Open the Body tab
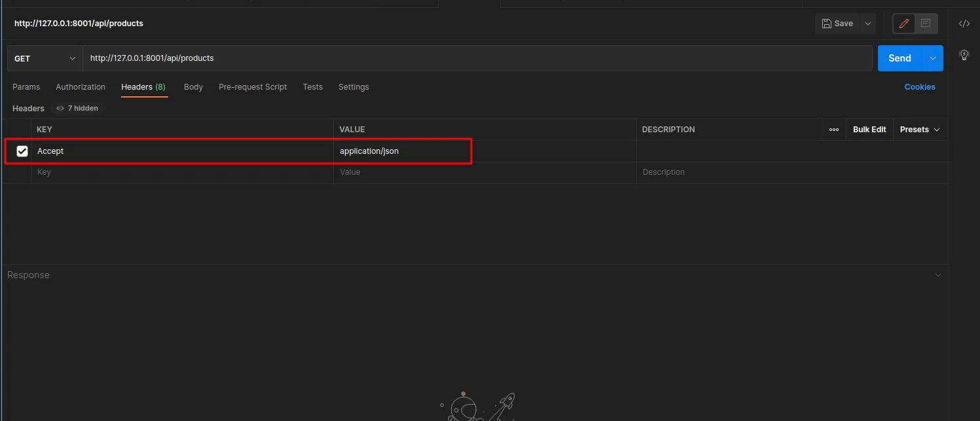980x421 pixels. point(193,87)
